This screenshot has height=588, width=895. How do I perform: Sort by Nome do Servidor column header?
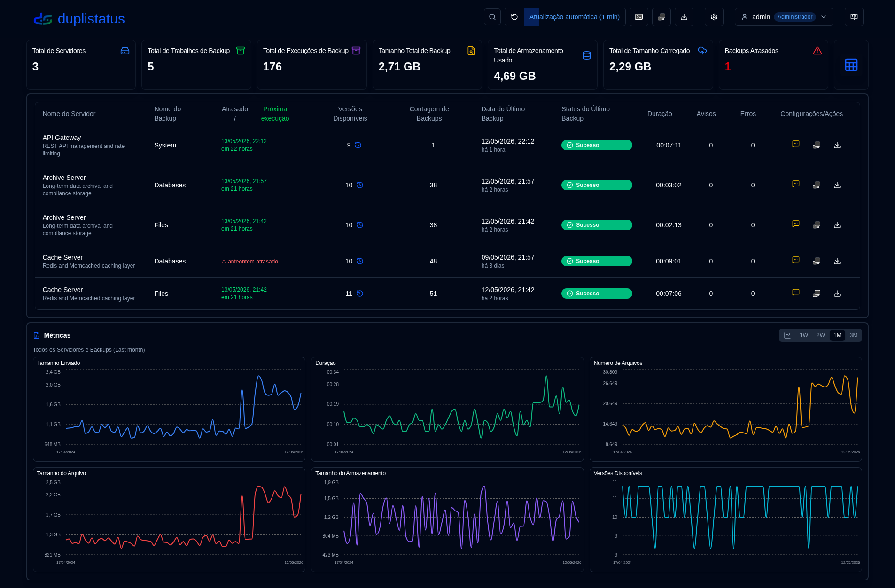tap(69, 114)
